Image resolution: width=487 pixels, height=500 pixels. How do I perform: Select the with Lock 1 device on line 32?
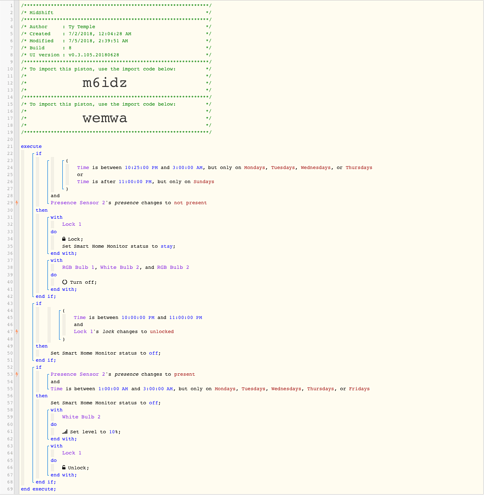[x=72, y=224]
